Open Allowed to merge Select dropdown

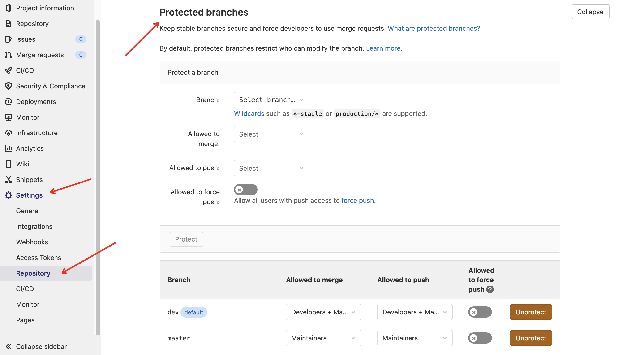coord(271,134)
